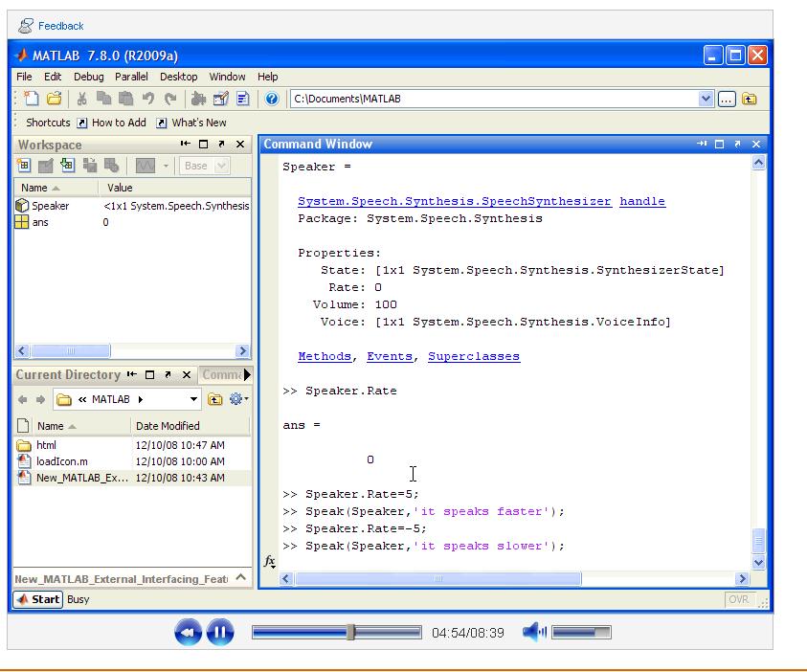Viewport: 807px width, 672px height.
Task: Open Simulink from the toolbar icon
Action: [199, 99]
